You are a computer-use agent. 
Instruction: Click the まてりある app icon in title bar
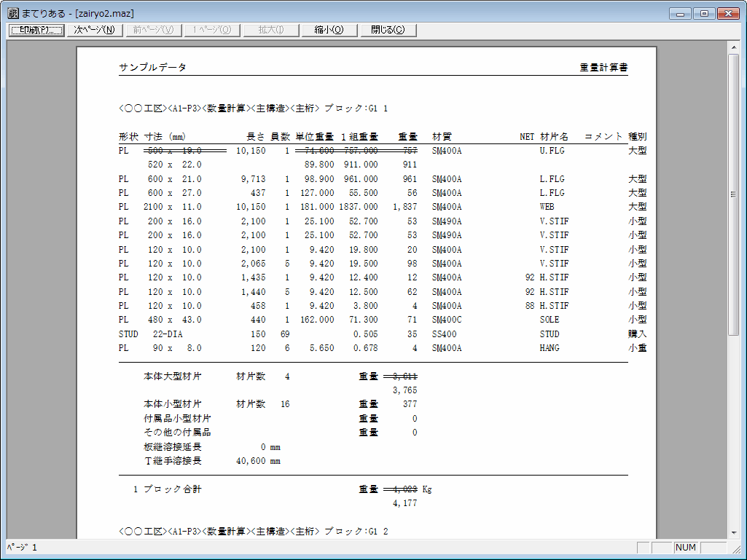coord(12,13)
